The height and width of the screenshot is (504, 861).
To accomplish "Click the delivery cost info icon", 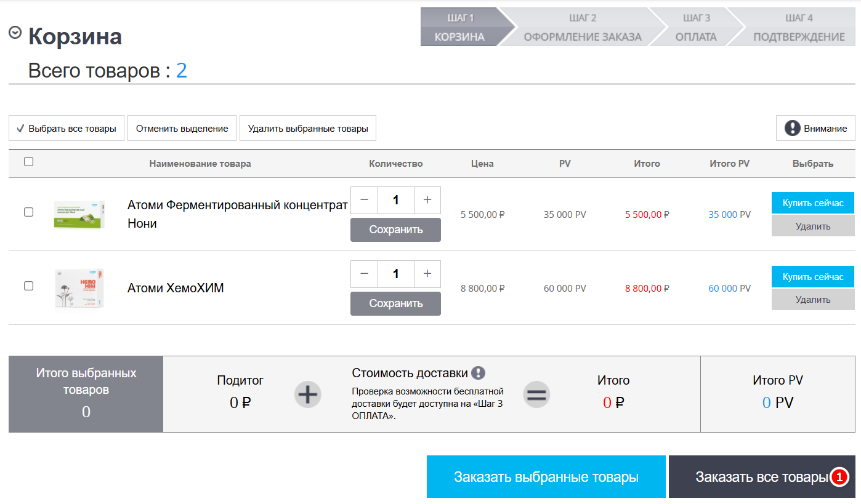I will 478,373.
